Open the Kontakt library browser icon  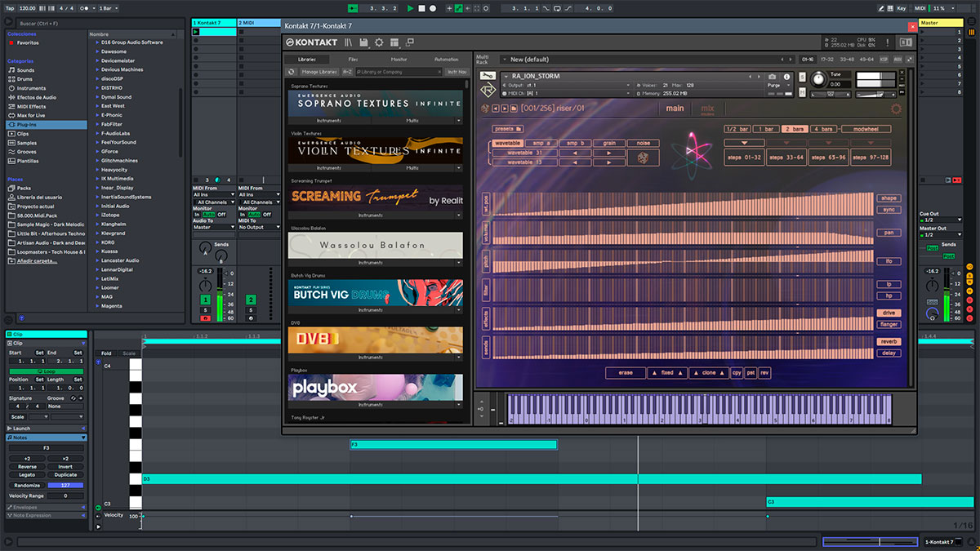(x=349, y=42)
